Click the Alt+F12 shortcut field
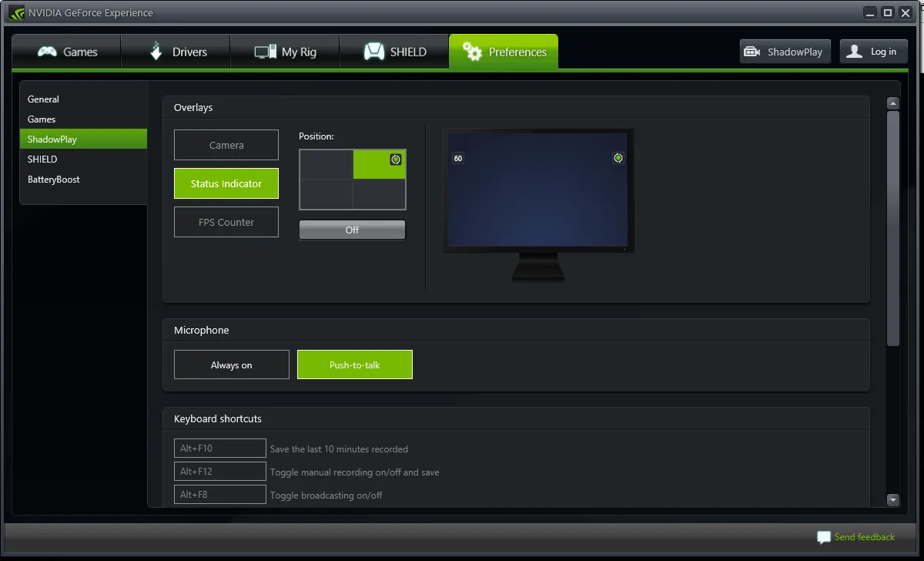Screen dimensions: 924x561 (220, 472)
